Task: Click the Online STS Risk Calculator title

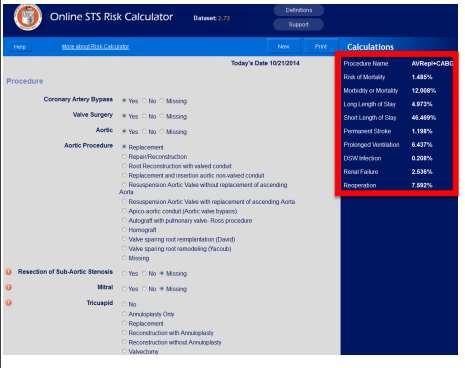Action: [x=111, y=17]
